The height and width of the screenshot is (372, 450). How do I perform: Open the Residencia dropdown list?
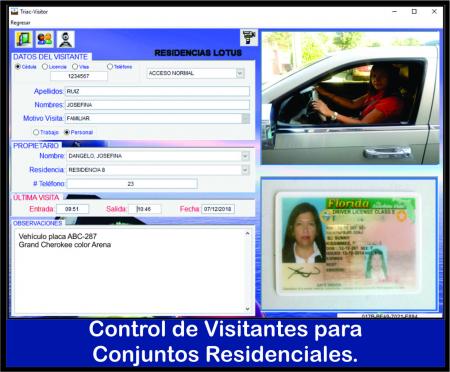click(x=245, y=170)
